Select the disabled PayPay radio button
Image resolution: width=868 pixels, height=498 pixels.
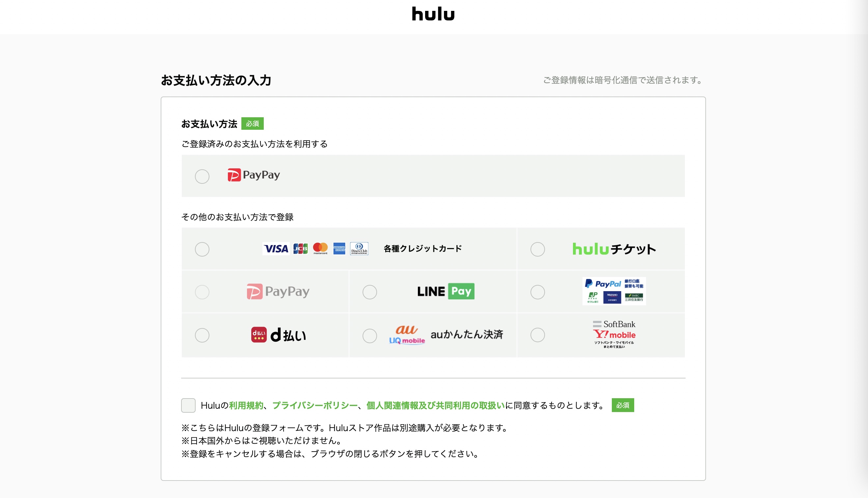(202, 292)
